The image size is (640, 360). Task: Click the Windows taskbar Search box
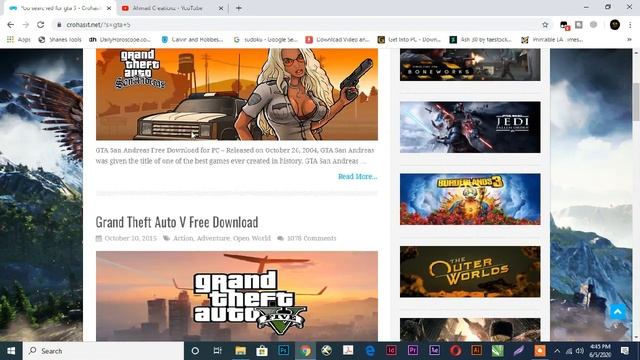pyautogui.click(x=104, y=351)
